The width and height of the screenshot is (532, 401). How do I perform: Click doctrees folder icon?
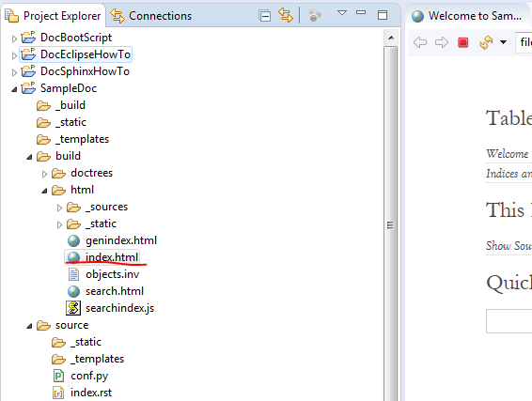tap(58, 174)
